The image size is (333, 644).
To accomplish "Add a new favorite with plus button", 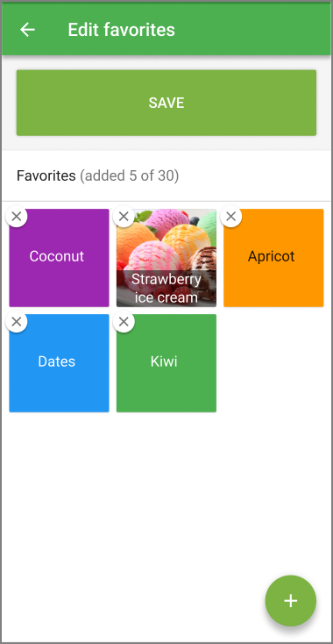I will 291,600.
